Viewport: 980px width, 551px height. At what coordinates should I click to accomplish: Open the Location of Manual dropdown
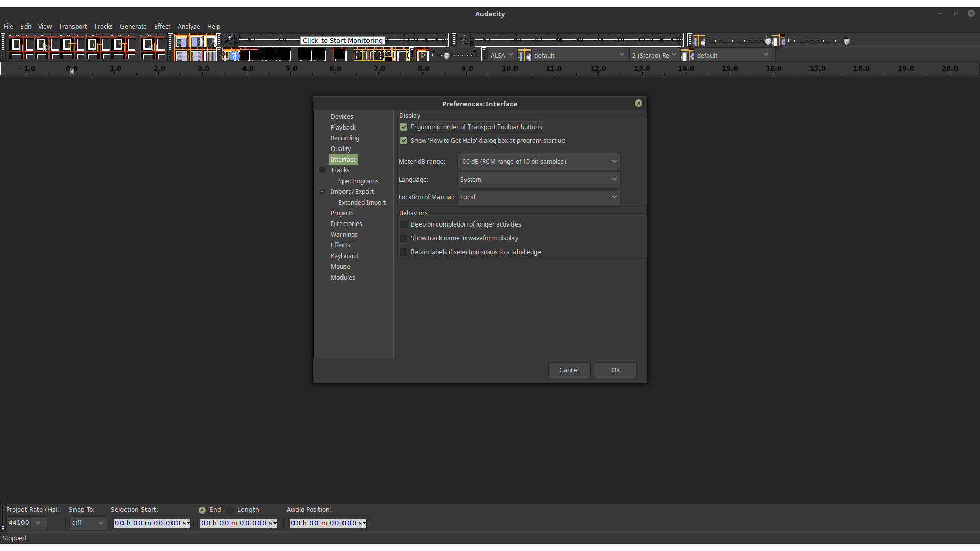coord(538,197)
